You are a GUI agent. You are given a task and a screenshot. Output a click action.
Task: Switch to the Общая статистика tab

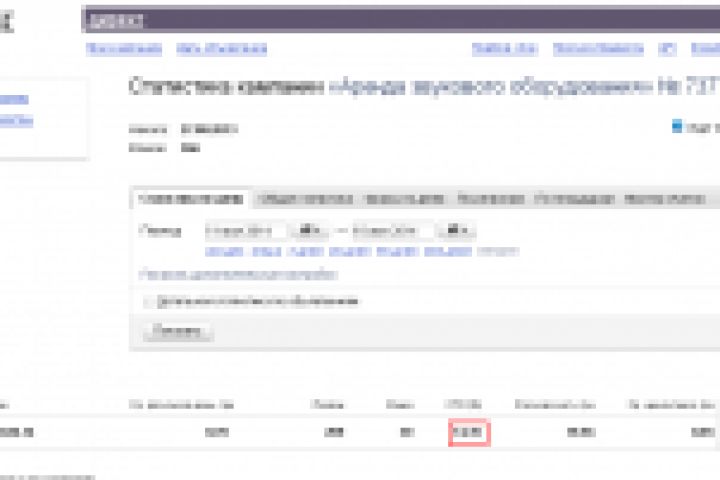point(305,199)
